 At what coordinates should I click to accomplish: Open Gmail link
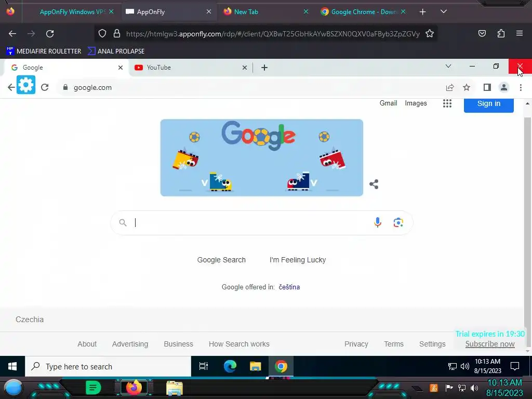coord(388,103)
